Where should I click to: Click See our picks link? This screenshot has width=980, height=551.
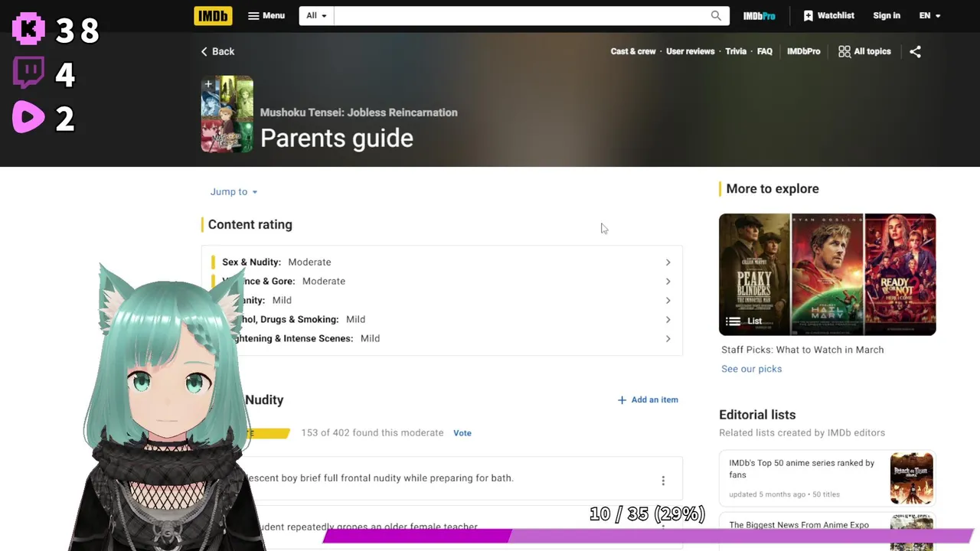pos(751,369)
